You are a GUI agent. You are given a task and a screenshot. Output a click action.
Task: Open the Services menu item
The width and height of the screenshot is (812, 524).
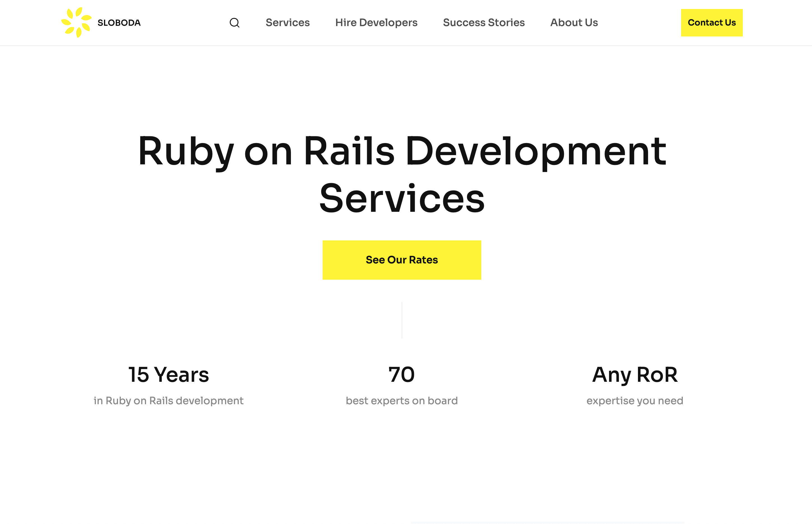tap(288, 22)
